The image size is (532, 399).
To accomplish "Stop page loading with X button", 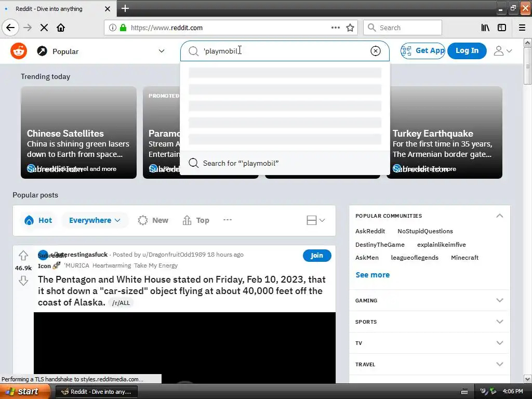I will (44, 28).
